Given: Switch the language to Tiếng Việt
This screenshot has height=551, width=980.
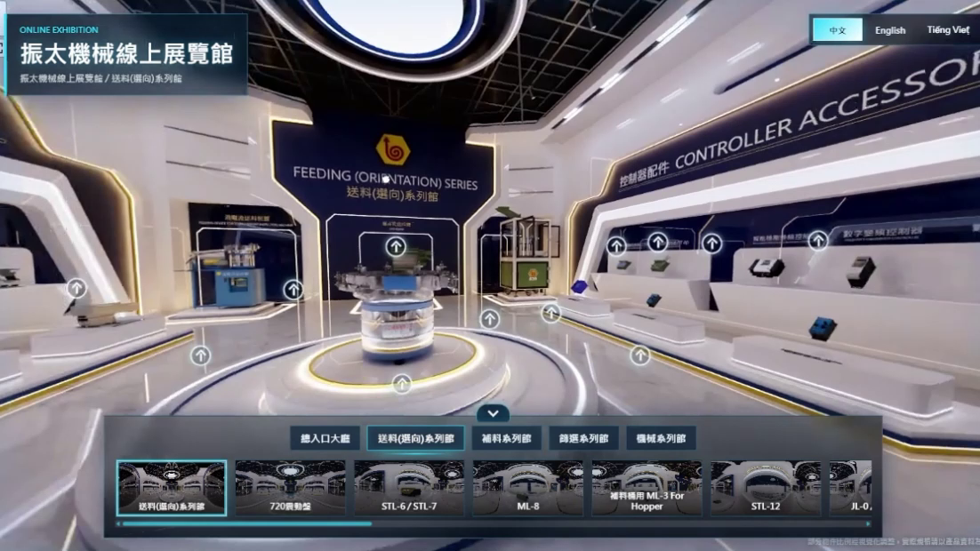Looking at the screenshot, I should coord(947,30).
